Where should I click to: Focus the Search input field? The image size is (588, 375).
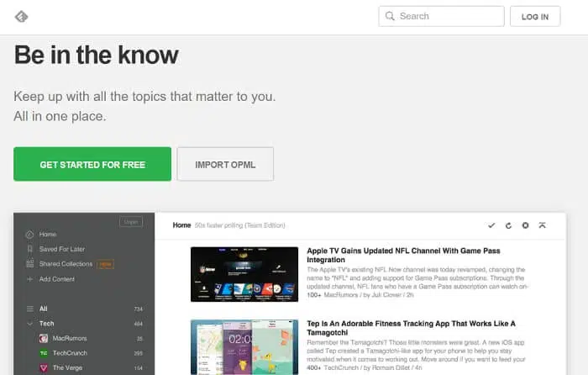click(441, 16)
